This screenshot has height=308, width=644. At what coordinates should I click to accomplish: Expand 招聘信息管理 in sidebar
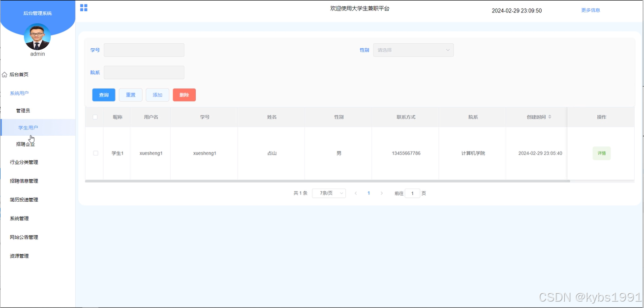pyautogui.click(x=24, y=181)
